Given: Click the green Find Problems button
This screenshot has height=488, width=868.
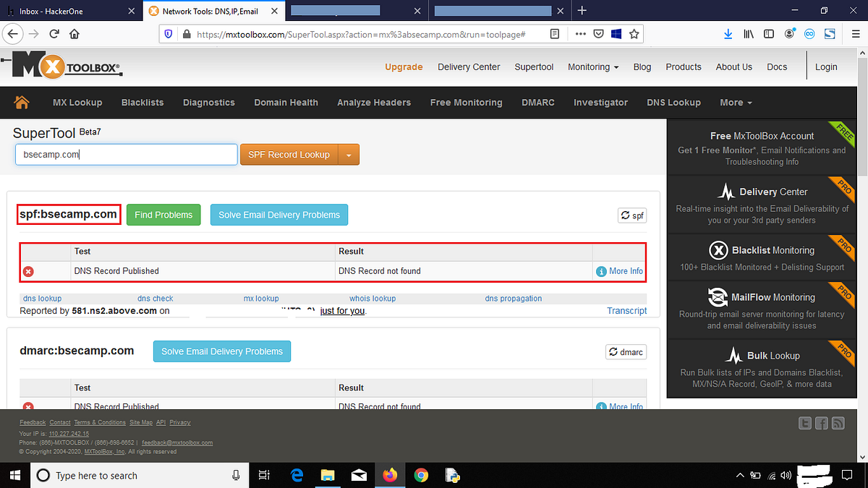Looking at the screenshot, I should point(163,215).
